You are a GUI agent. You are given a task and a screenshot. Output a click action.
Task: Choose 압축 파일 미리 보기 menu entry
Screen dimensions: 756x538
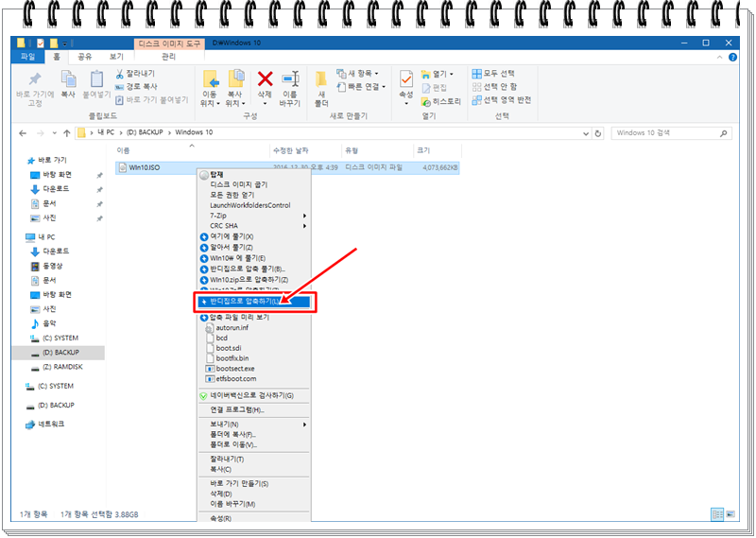253,318
